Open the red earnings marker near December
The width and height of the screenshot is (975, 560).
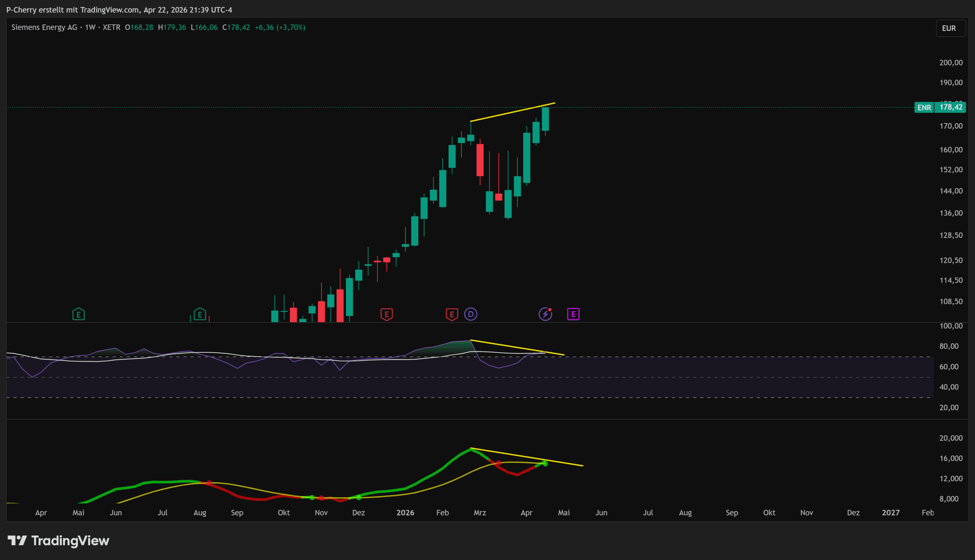point(387,314)
